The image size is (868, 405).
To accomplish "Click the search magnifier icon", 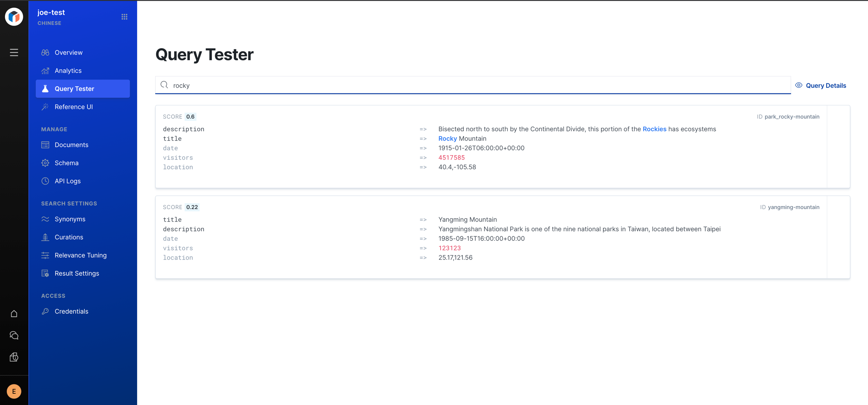I will 164,85.
